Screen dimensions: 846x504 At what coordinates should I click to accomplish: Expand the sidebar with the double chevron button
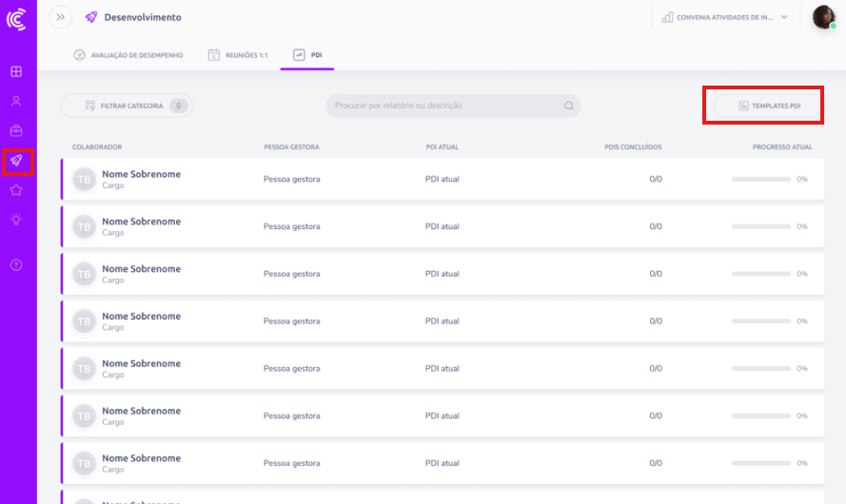[x=61, y=17]
